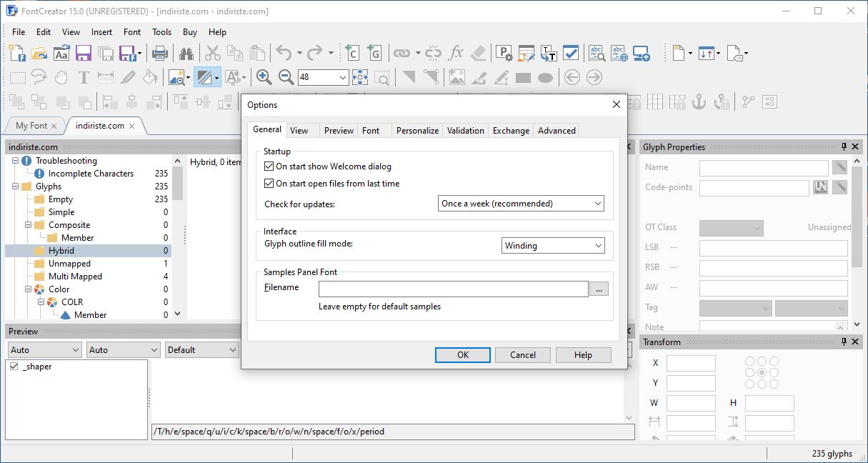868x463 pixels.
Task: Select the Multi Mapped tree item
Action: (75, 277)
